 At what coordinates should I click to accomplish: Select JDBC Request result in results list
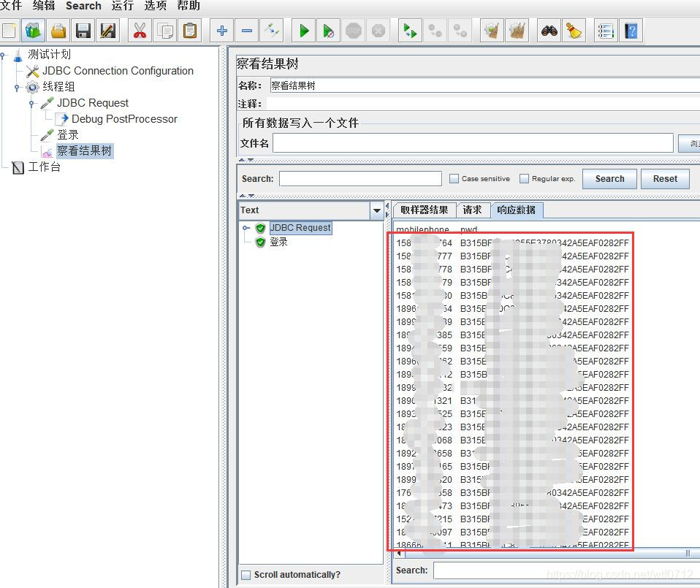(300, 228)
